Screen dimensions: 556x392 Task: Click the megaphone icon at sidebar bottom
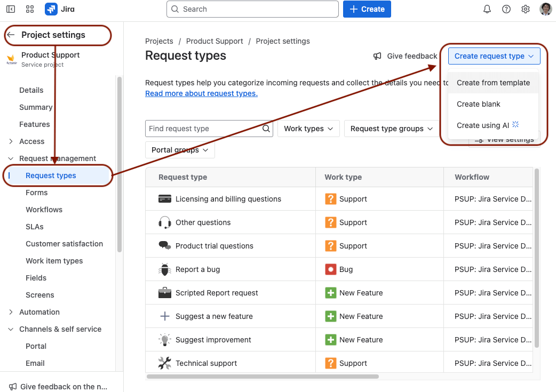pyautogui.click(x=12, y=387)
